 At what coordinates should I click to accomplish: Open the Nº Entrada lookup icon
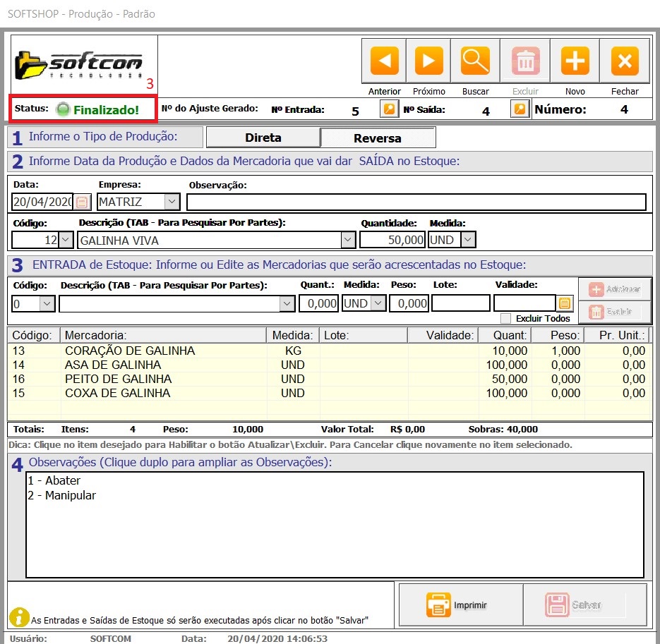388,109
